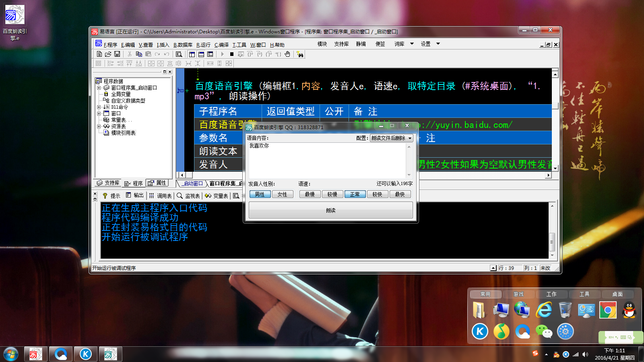Click inside the 语音内容 text box
Image resolution: width=644 pixels, height=362 pixels.
coord(328,160)
